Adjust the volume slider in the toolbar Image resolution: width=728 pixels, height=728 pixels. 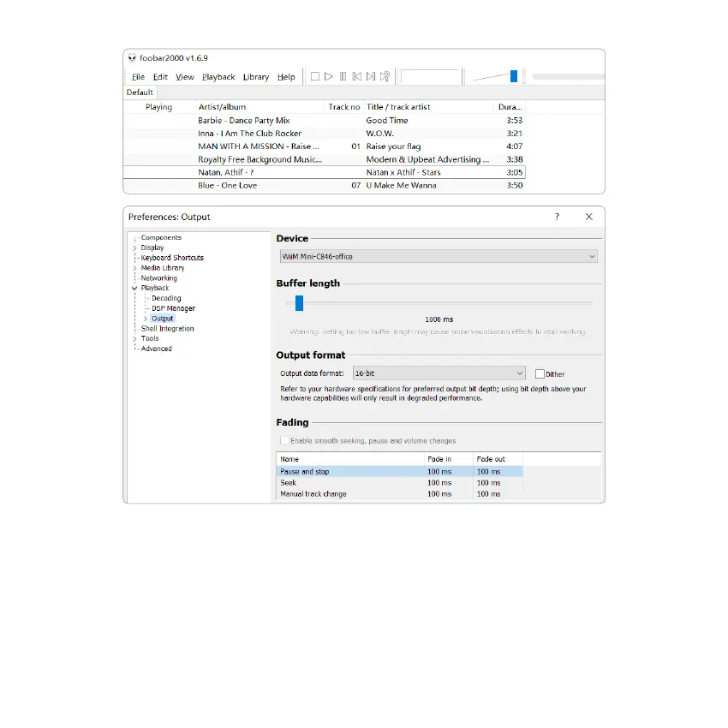[x=514, y=76]
